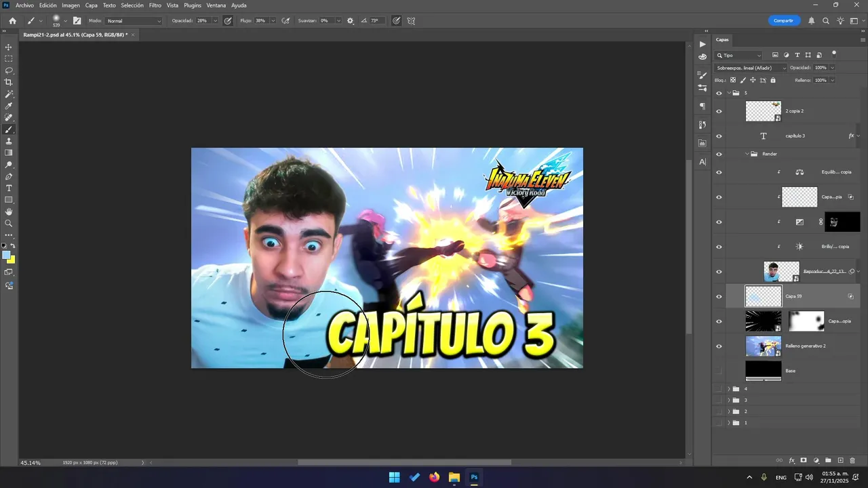Create a new group folder icon

coord(828,461)
